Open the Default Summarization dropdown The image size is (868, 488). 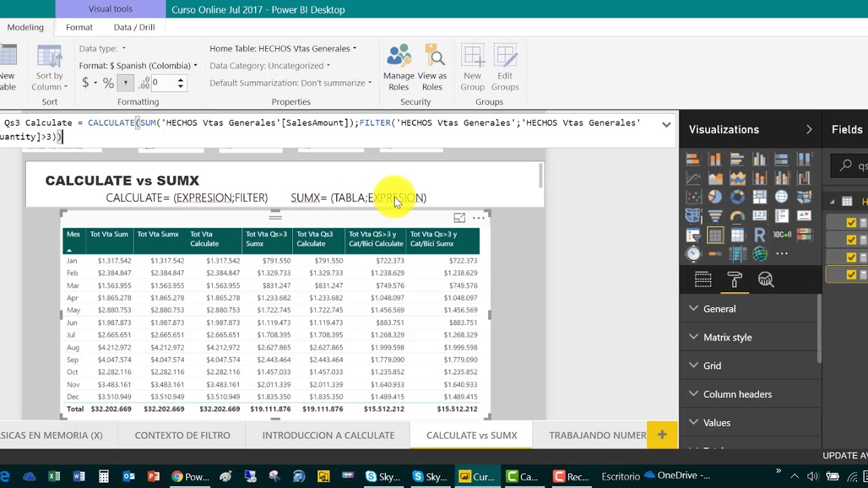point(290,83)
